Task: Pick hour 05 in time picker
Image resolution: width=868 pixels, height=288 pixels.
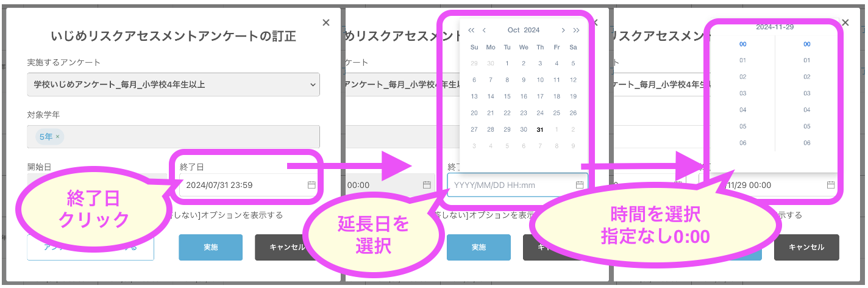Action: pyautogui.click(x=742, y=126)
